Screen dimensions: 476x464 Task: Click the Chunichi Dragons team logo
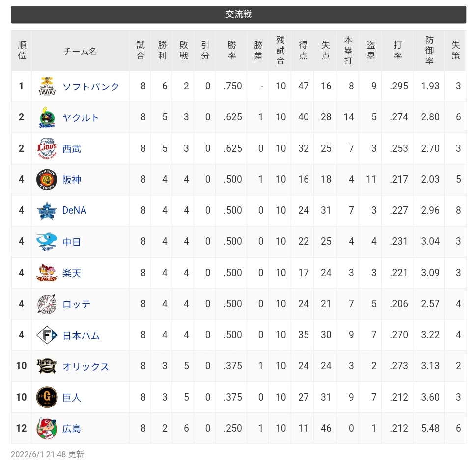(47, 242)
